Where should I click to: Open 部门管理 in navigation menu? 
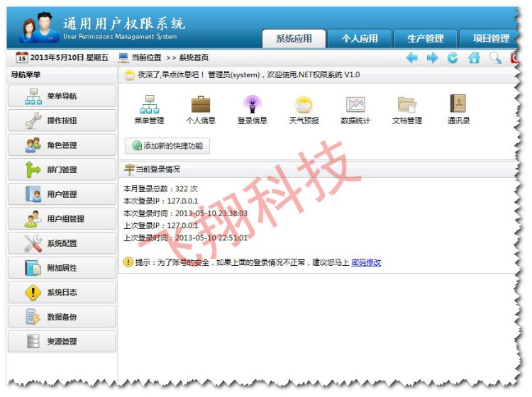(x=62, y=169)
